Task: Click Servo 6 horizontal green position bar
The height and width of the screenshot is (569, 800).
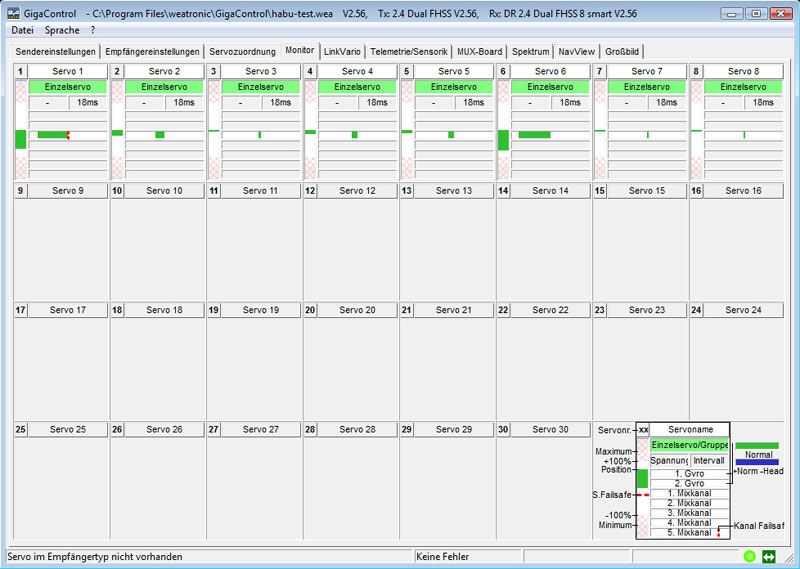Action: point(534,135)
